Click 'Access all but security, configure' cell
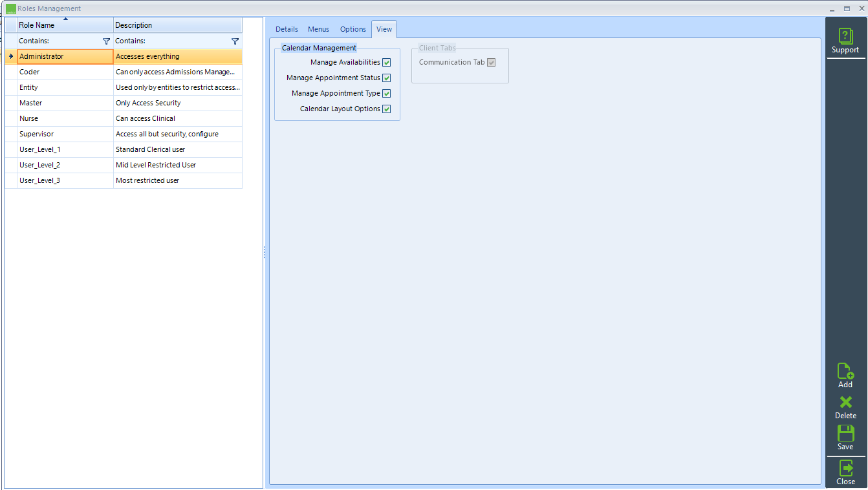The width and height of the screenshot is (868, 490). pyautogui.click(x=178, y=134)
